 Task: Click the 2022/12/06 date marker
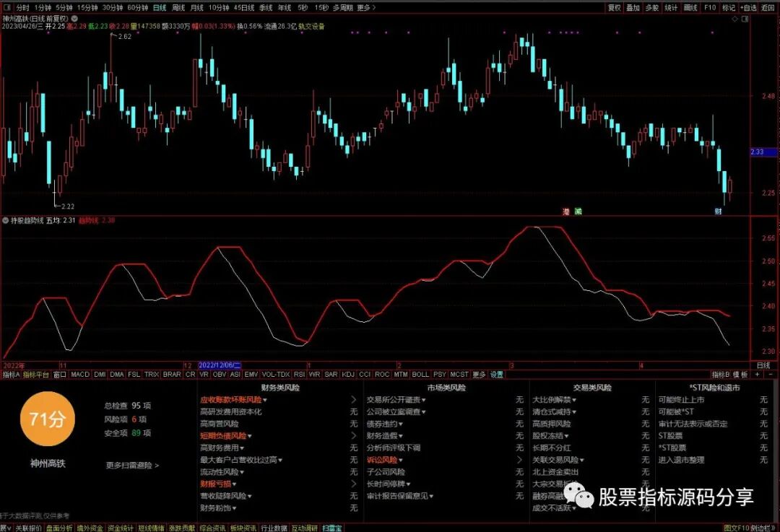pyautogui.click(x=220, y=365)
